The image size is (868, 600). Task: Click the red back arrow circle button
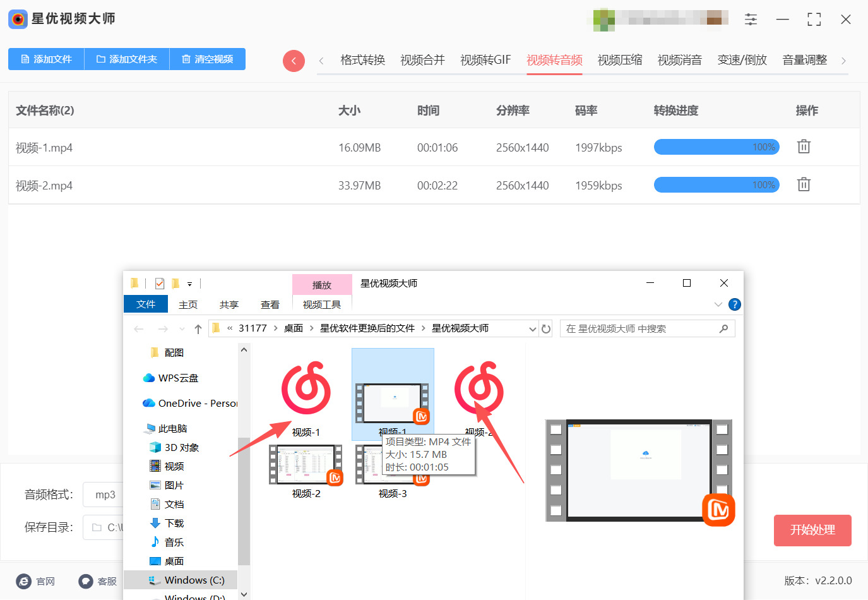[294, 61]
